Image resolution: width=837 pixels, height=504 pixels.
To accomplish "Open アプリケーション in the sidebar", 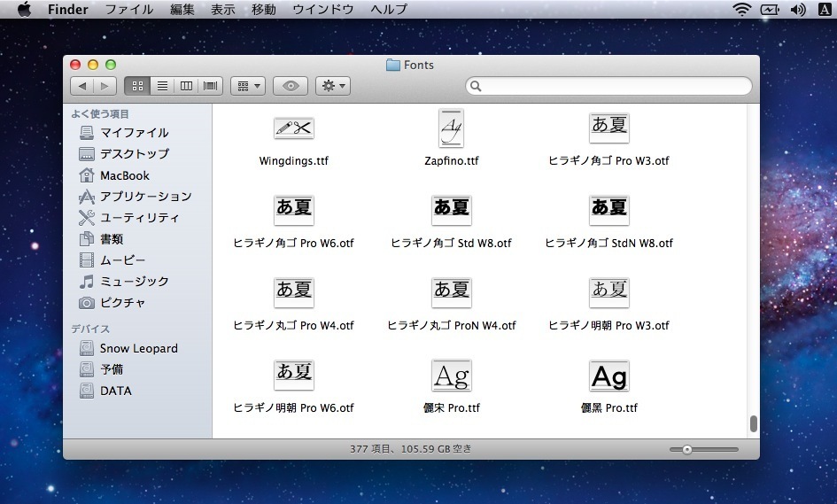I will (145, 197).
